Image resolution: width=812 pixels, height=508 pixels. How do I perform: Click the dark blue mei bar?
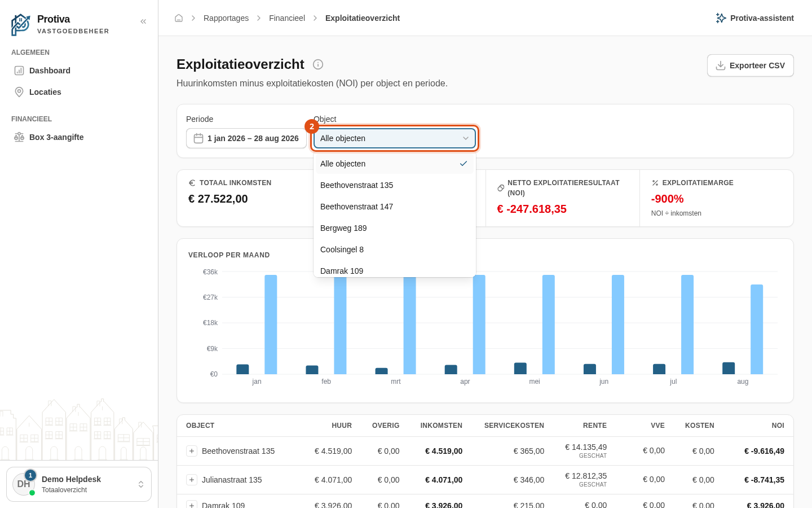[x=520, y=369]
